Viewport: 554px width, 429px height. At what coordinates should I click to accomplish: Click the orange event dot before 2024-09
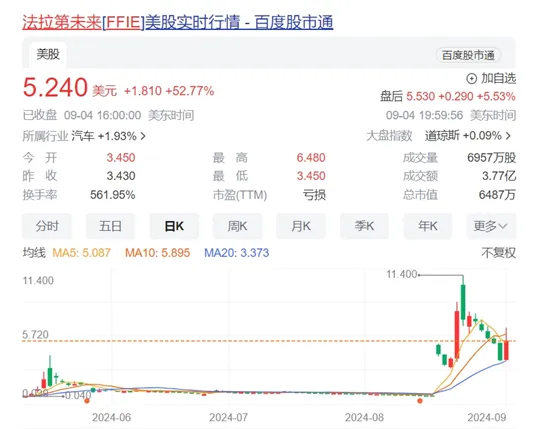[x=420, y=401]
